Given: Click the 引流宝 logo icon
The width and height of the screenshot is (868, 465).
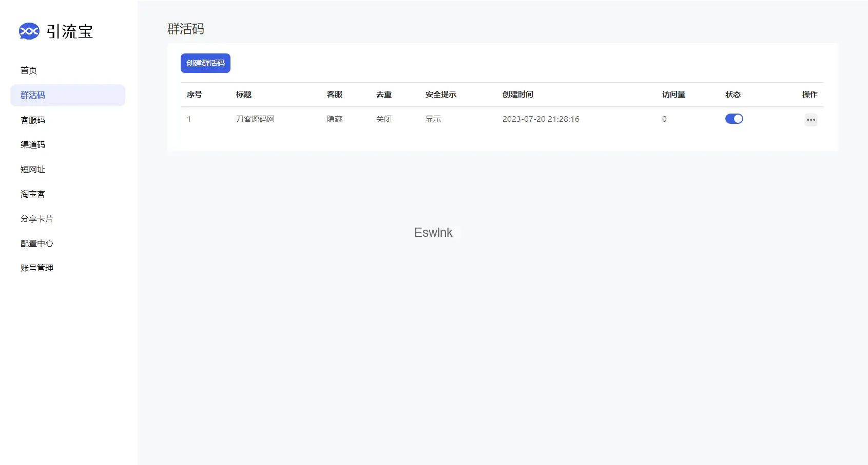Looking at the screenshot, I should 29,31.
